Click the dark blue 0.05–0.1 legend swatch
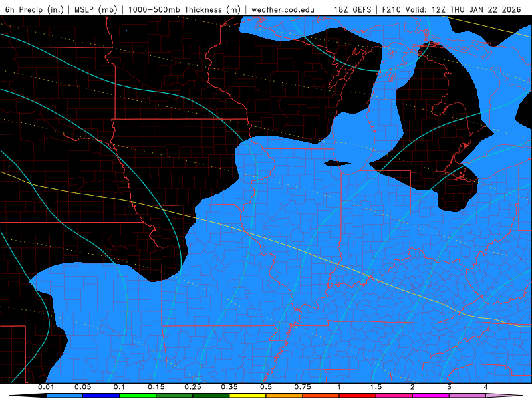 pos(101,396)
